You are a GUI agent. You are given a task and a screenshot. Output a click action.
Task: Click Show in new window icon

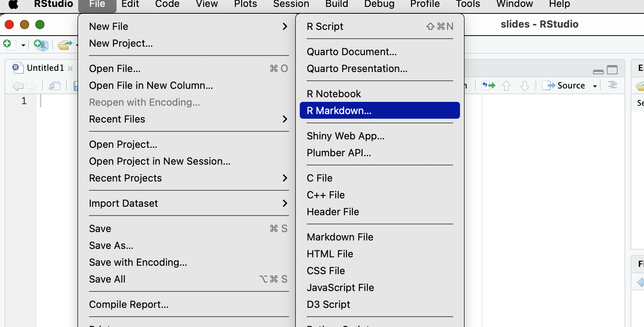(x=54, y=86)
